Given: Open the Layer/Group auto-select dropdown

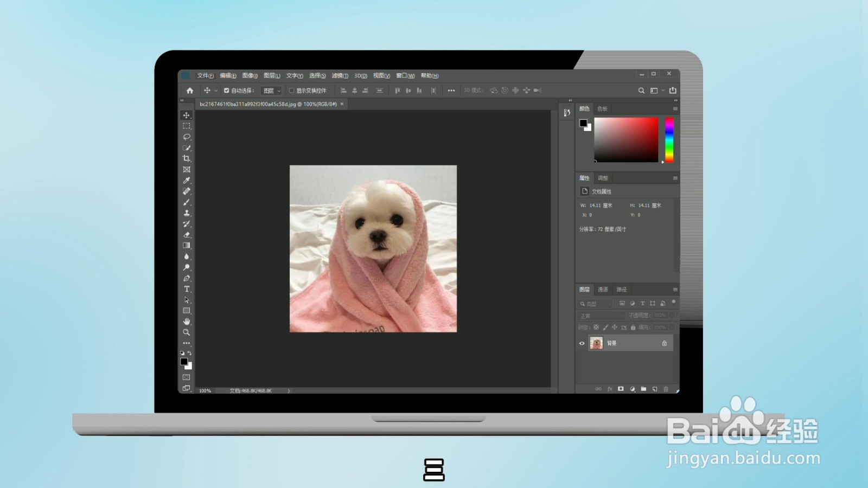Looking at the screenshot, I should [x=271, y=91].
